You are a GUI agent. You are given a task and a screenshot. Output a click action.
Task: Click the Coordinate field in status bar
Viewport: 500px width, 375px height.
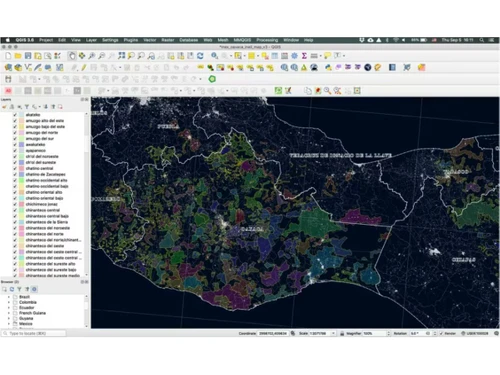tap(273, 333)
